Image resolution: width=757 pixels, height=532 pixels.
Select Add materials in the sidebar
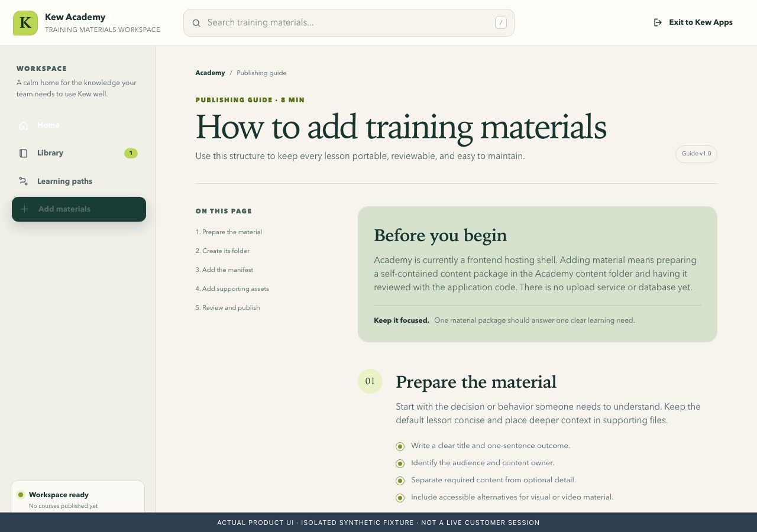pyautogui.click(x=79, y=209)
